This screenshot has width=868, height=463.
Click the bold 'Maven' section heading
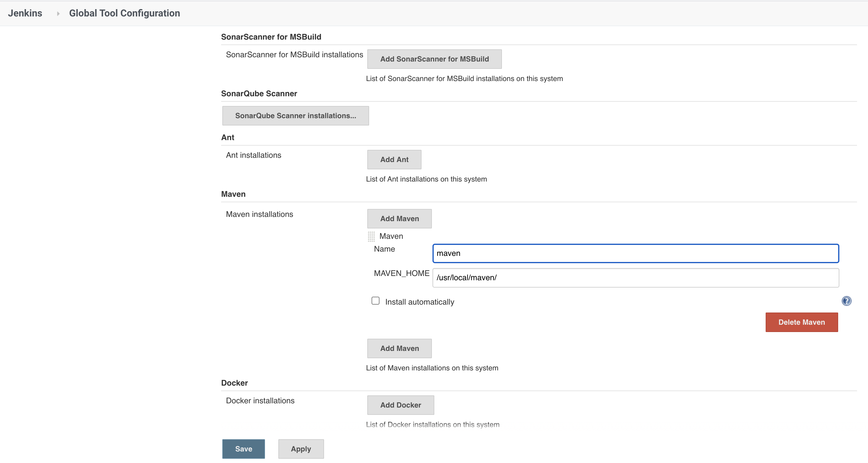pos(233,194)
